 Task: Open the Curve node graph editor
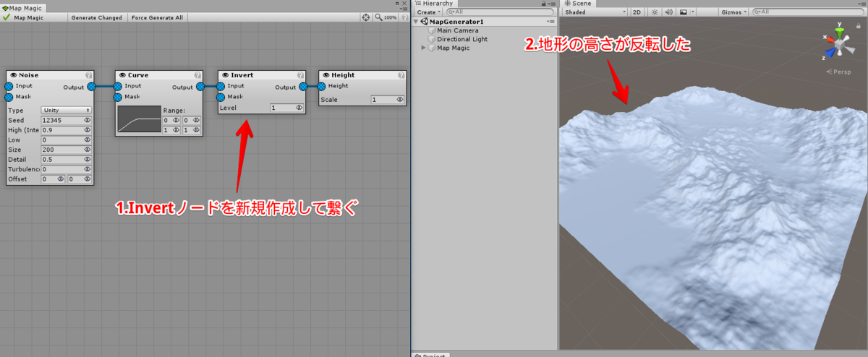139,119
